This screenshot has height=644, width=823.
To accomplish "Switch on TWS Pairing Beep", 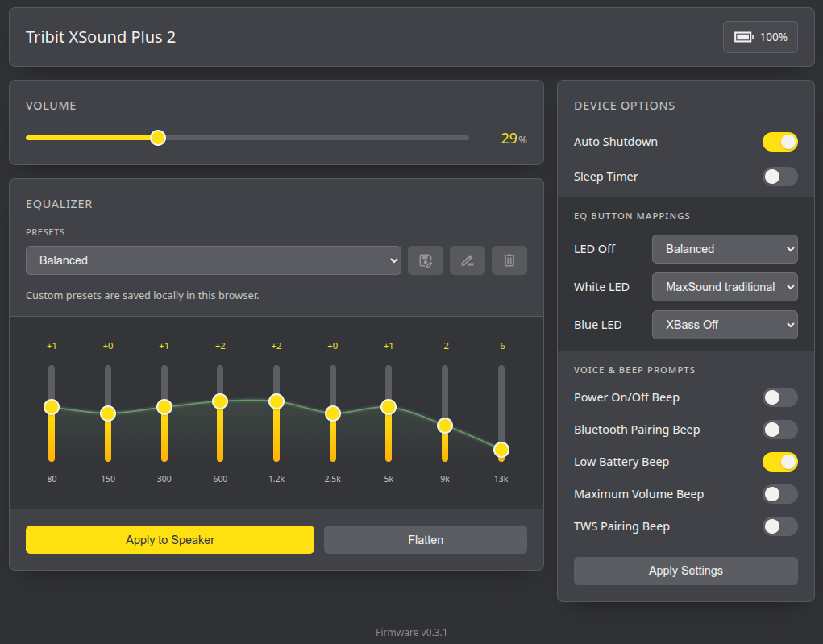I will [x=780, y=526].
